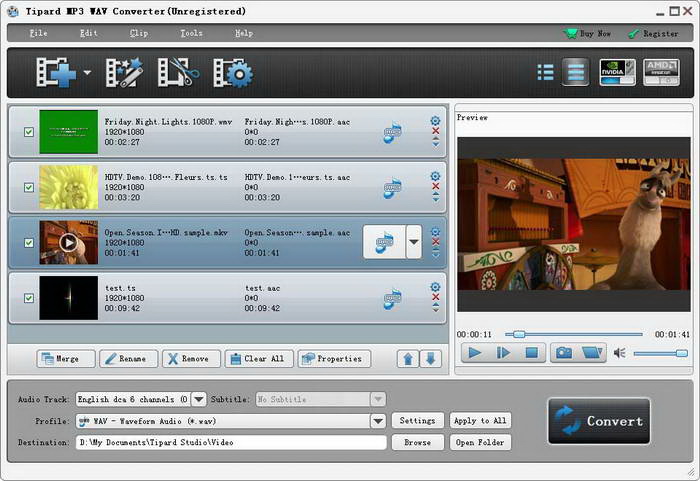Viewport: 700px width, 481px height.
Task: Open the Tools menu
Action: (x=191, y=33)
